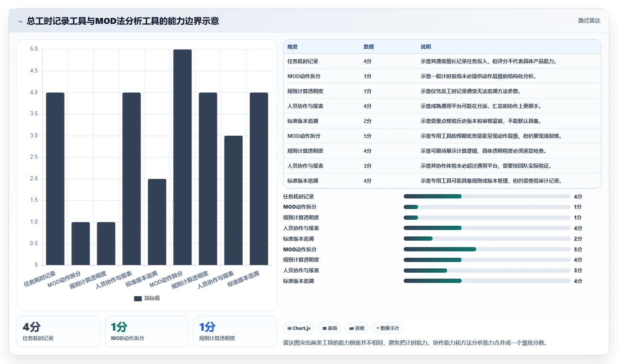Click the 任务耗时记录 bar in the bar chart
Screen dimensions: 618x364
tap(55, 179)
